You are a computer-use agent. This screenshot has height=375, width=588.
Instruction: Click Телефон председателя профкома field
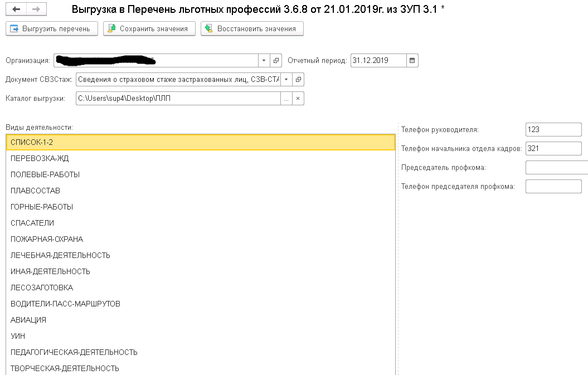pos(553,186)
